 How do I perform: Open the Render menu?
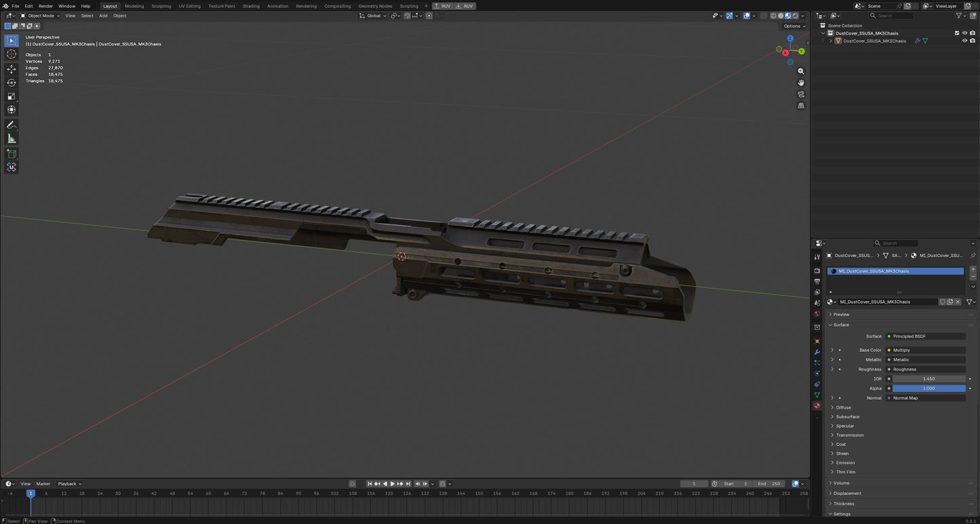45,6
